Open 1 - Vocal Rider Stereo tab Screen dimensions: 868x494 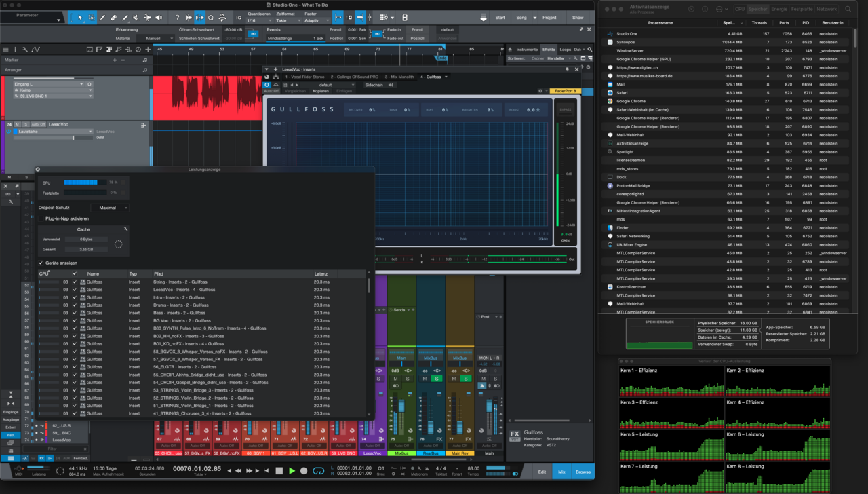pos(305,77)
